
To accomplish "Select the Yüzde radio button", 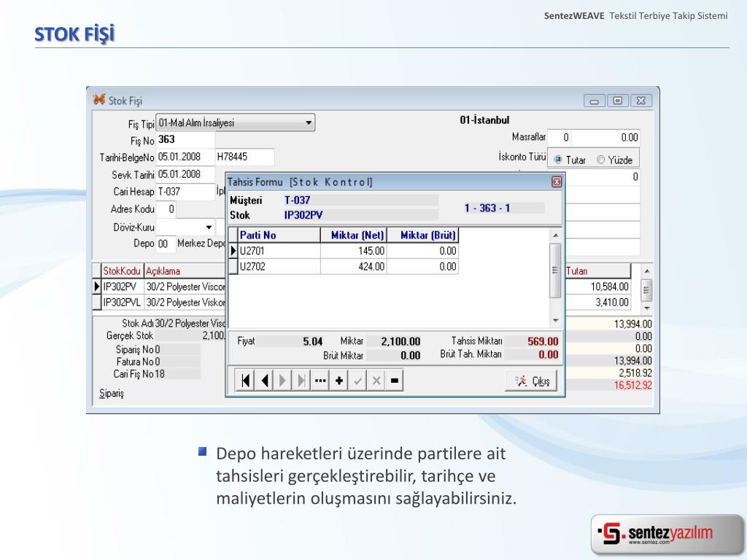I will 601,160.
